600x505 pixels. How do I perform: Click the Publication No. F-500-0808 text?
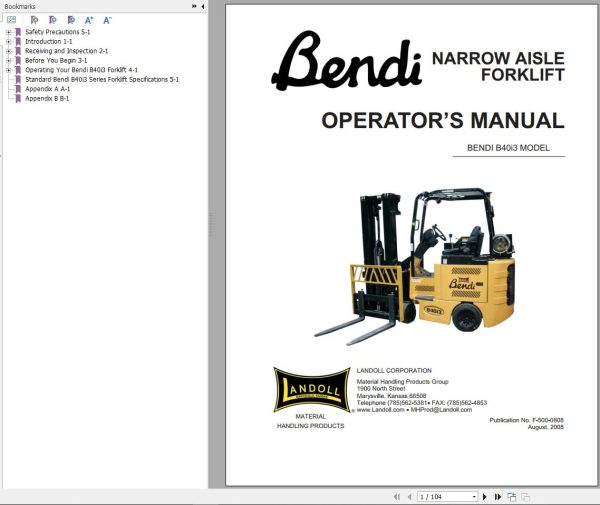[527, 420]
